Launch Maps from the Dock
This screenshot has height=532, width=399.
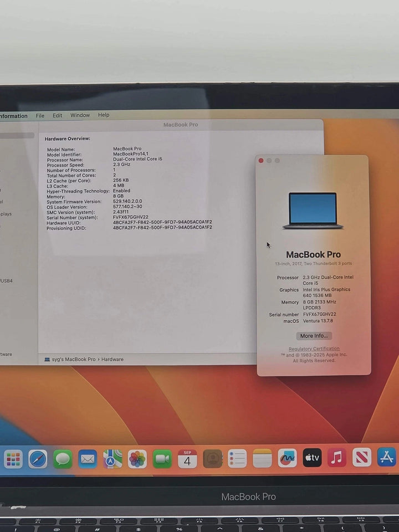(112, 459)
